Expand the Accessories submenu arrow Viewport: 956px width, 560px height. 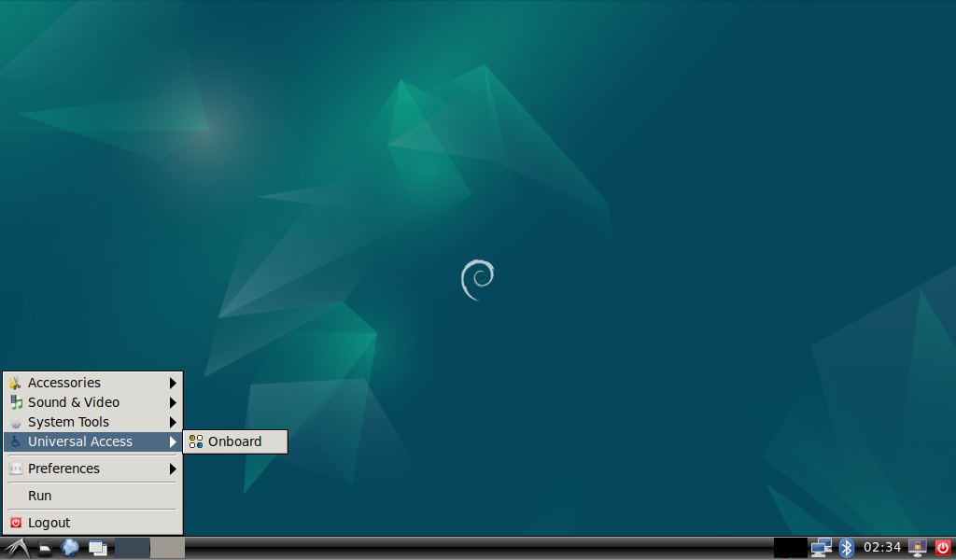point(173,383)
